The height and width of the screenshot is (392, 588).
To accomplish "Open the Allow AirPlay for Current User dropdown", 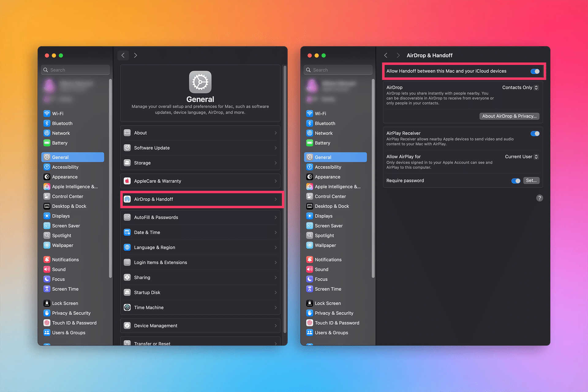I will click(522, 157).
